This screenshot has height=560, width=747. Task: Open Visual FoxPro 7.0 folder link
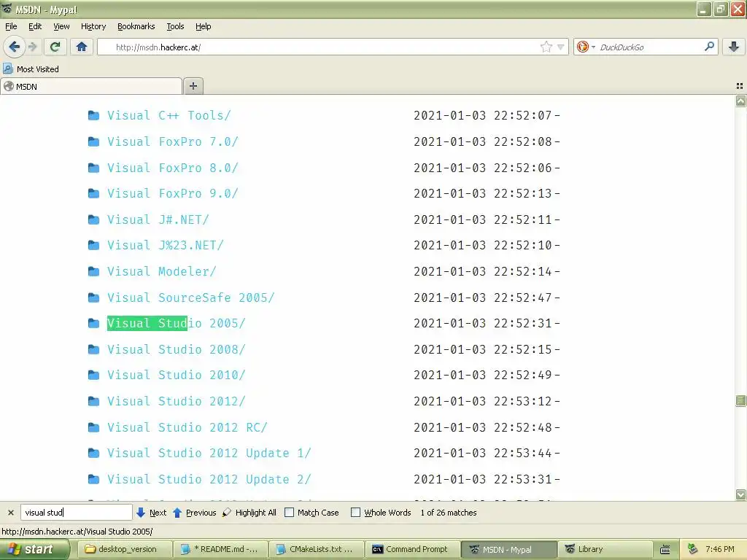pos(172,141)
